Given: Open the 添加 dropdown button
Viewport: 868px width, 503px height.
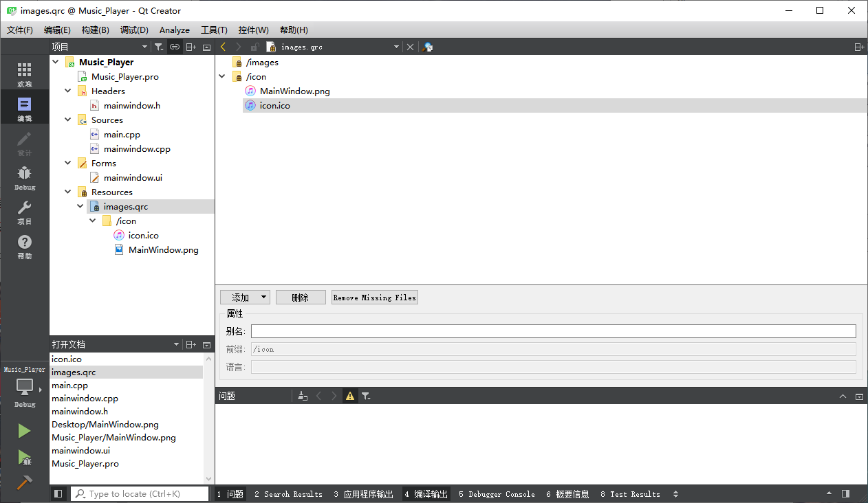Looking at the screenshot, I should tap(245, 298).
